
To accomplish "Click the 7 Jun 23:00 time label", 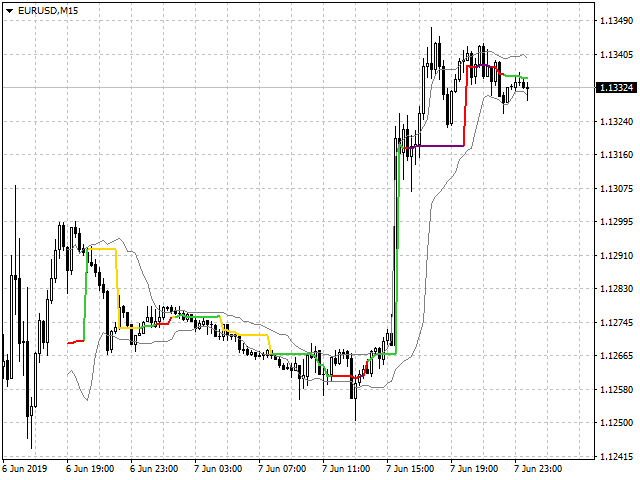I will [x=538, y=469].
